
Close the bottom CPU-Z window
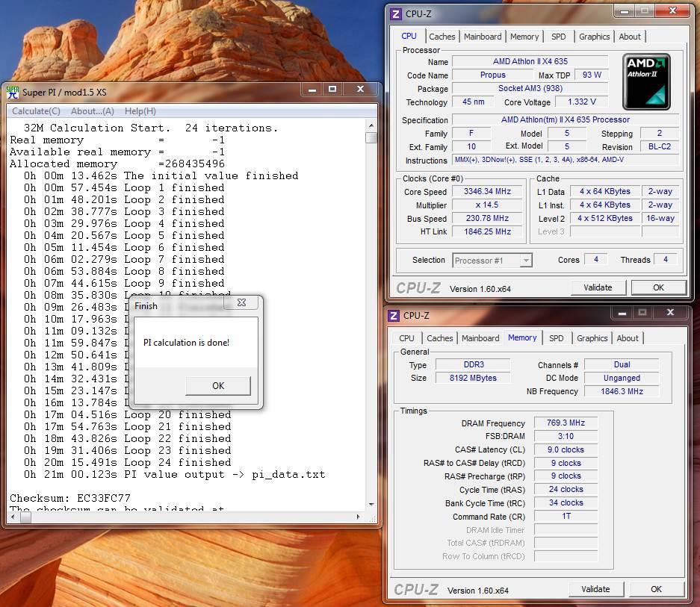coord(670,312)
